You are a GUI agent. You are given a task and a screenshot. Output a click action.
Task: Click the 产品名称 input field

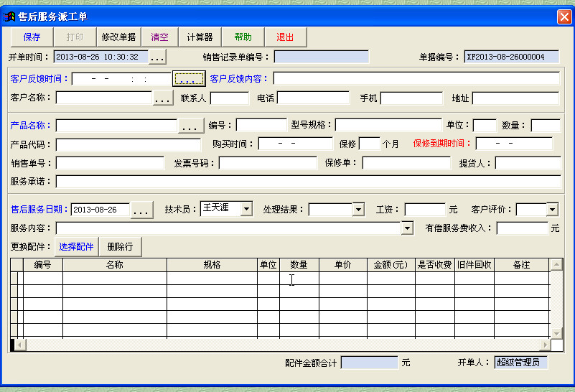point(116,126)
